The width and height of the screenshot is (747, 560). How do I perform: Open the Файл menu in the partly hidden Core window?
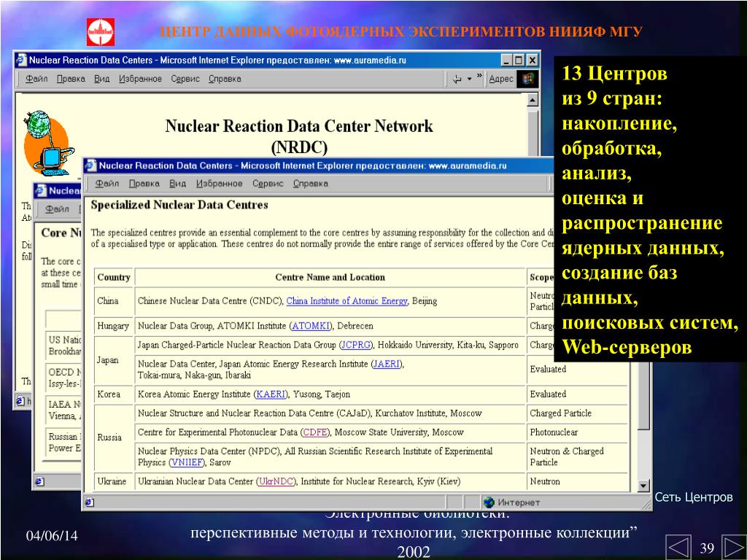point(57,209)
